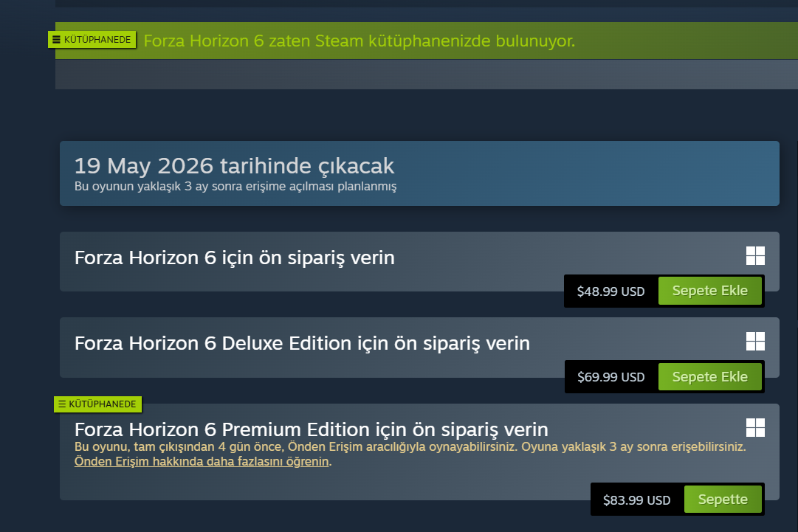
Task: Click the Forza Horizon 6 ön sipariş title
Action: pos(234,258)
